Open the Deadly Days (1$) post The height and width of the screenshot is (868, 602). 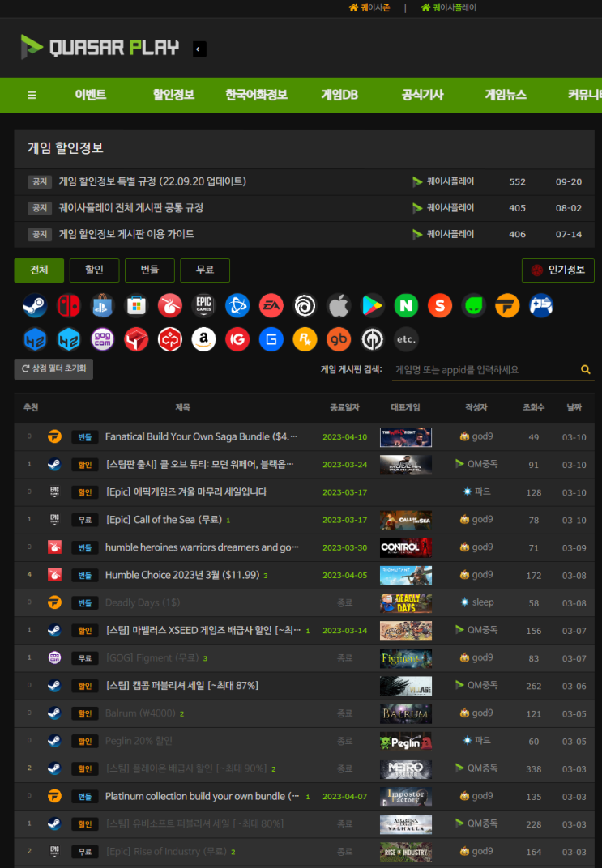tap(143, 603)
